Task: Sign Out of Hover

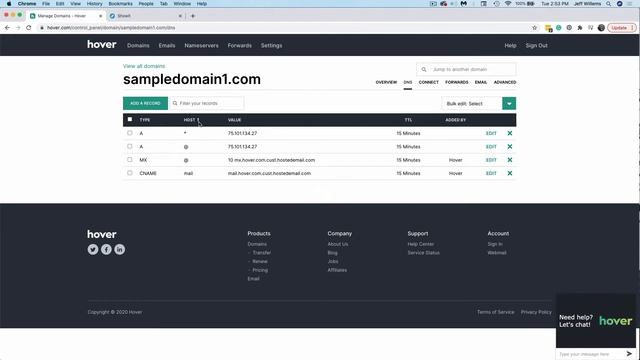Action: 536,46
